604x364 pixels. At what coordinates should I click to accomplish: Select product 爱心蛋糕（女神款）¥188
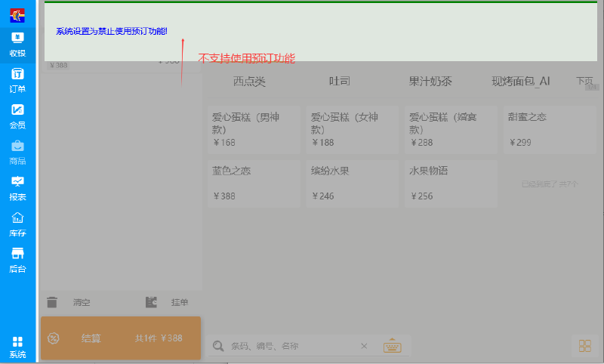(353, 130)
